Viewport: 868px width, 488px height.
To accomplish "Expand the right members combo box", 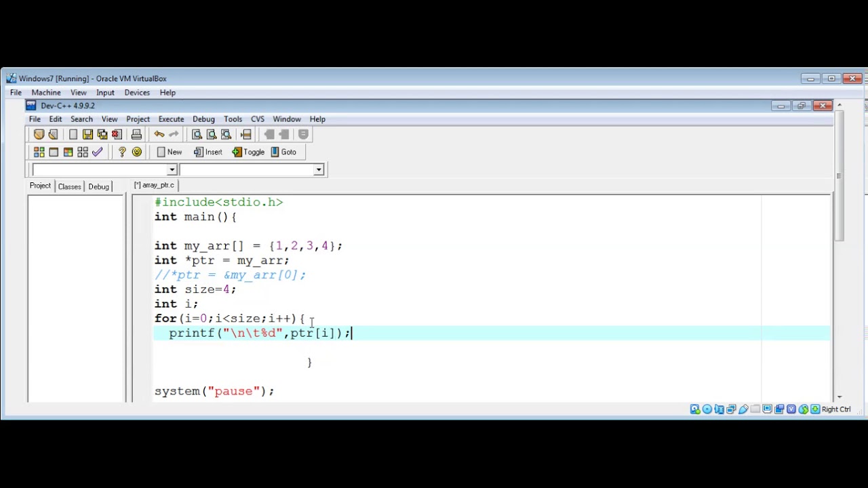I will point(319,169).
